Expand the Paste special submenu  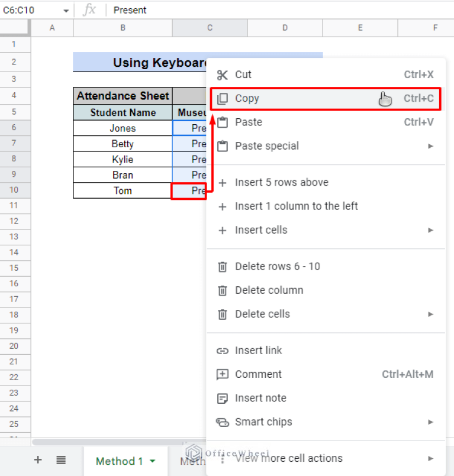tap(432, 146)
